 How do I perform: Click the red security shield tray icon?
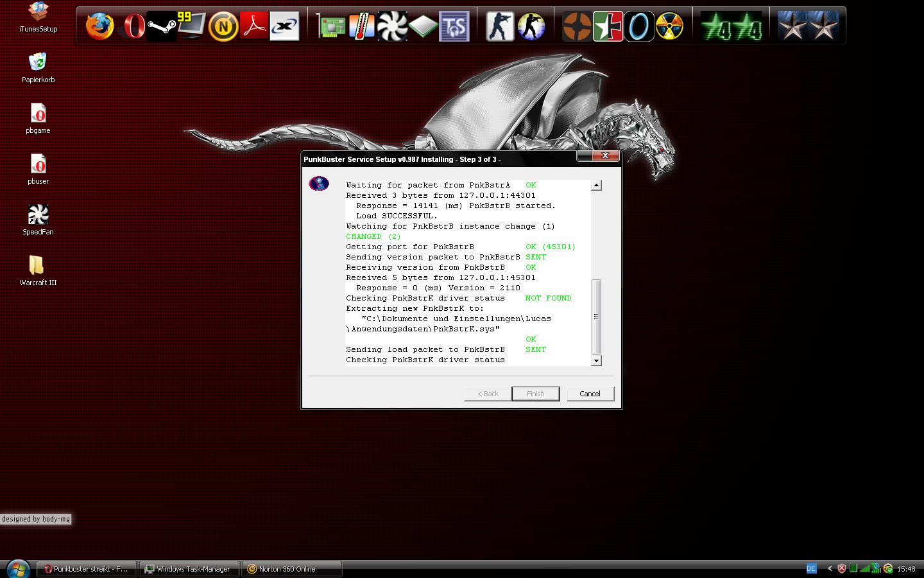point(842,568)
